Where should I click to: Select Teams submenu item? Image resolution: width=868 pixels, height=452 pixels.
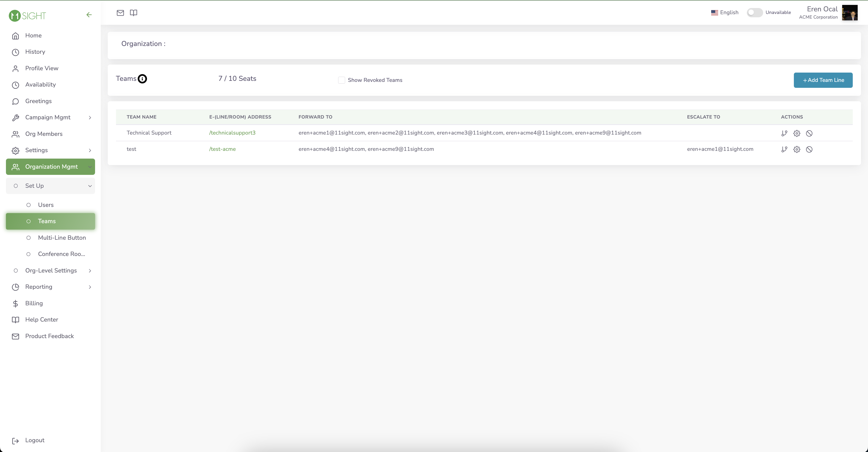[x=50, y=221]
